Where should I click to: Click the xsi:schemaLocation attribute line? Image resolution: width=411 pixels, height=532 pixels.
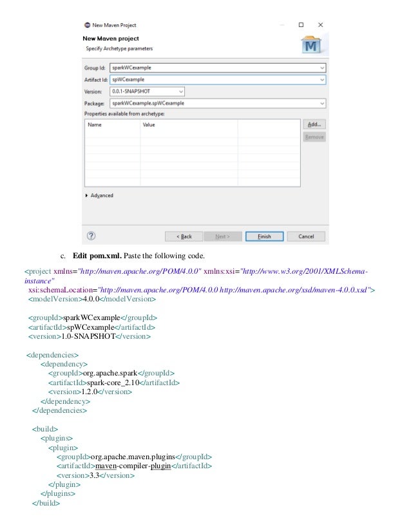pyautogui.click(x=202, y=290)
